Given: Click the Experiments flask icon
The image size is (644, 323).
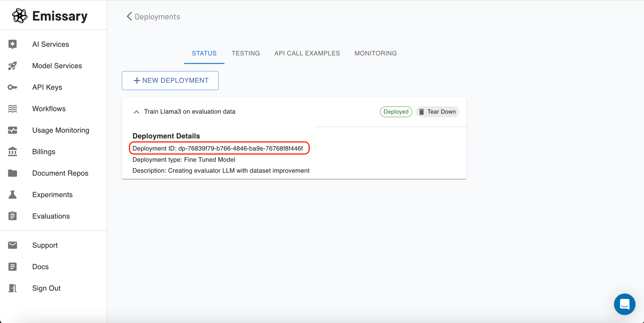Looking at the screenshot, I should [x=13, y=195].
